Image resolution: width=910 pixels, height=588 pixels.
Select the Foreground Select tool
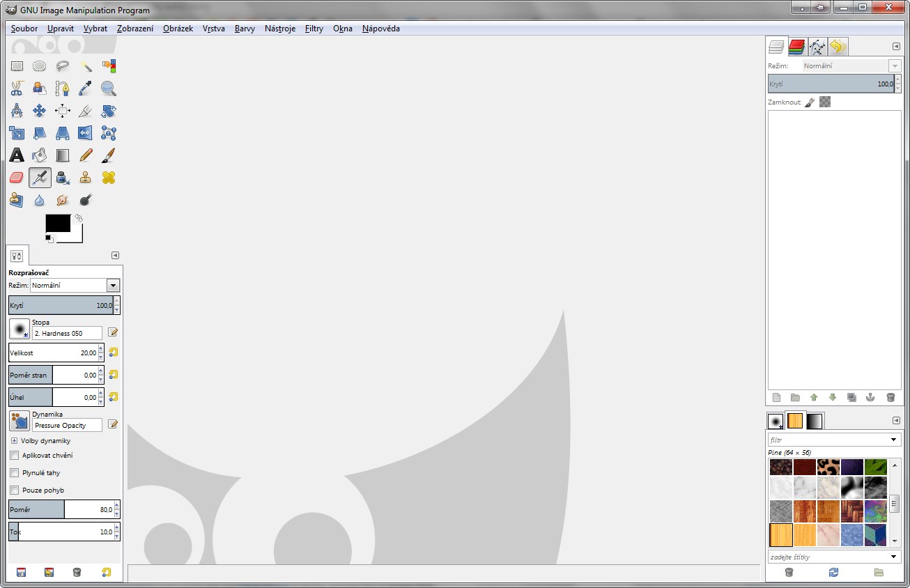click(x=40, y=88)
